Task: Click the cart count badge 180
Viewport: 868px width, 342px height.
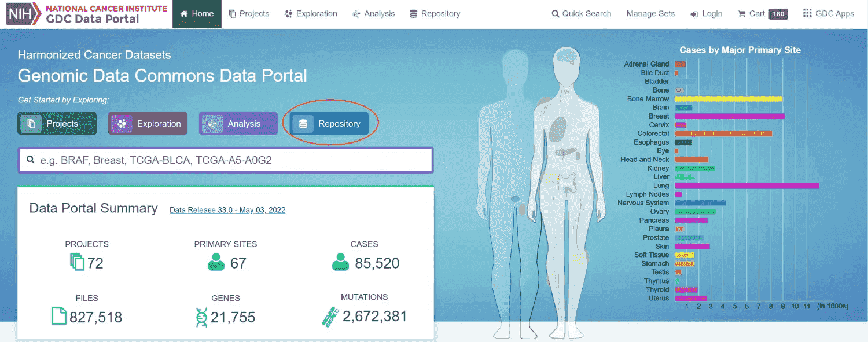Action: point(778,14)
